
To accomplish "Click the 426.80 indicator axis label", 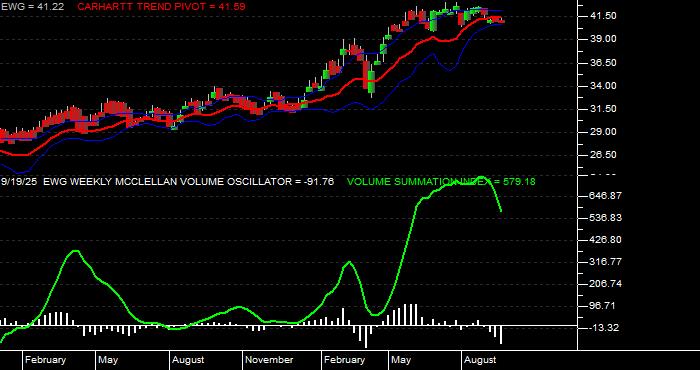I will point(606,240).
